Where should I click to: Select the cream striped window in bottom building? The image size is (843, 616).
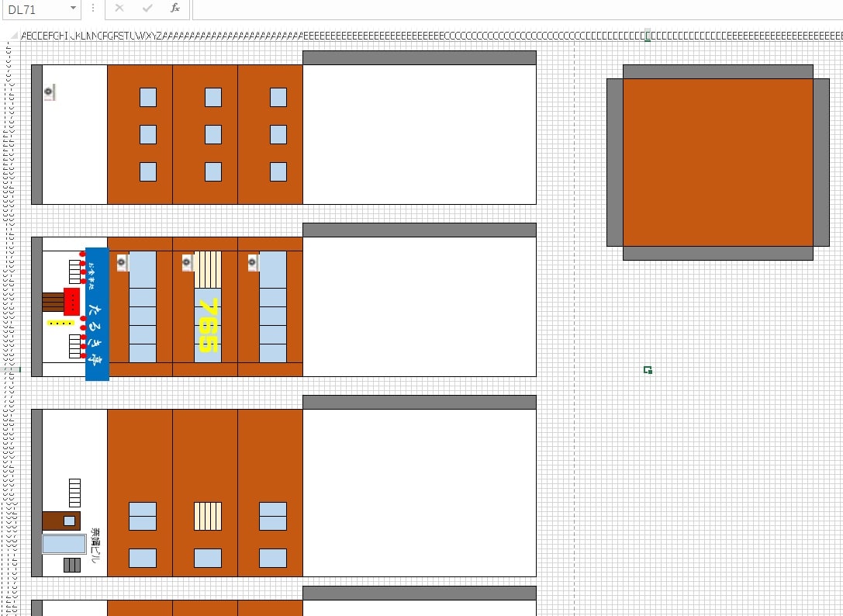point(207,516)
